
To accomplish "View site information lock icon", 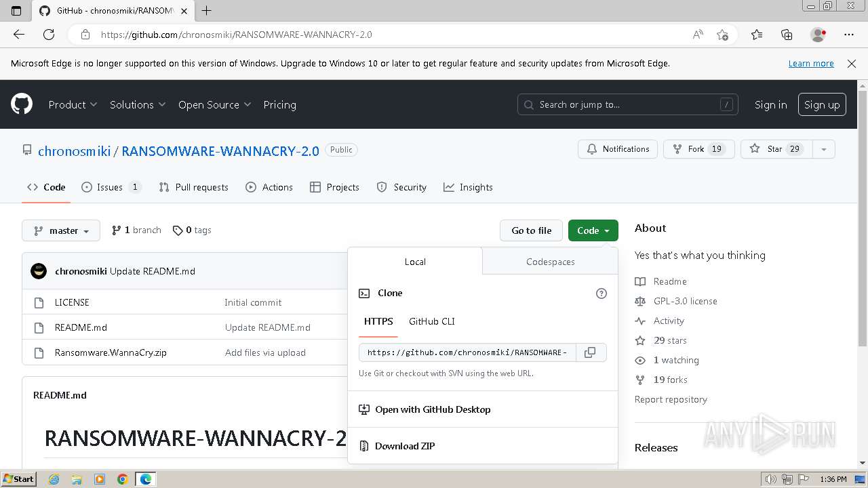I will (x=85, y=35).
